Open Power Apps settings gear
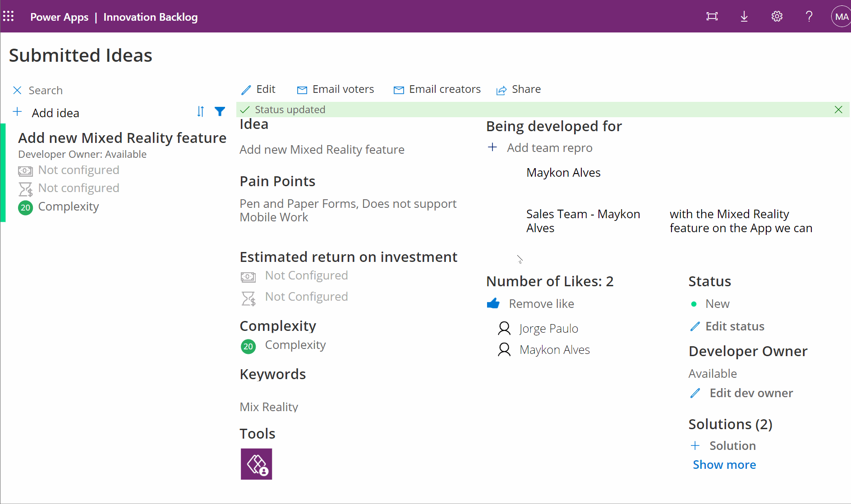The height and width of the screenshot is (504, 851). [x=777, y=16]
